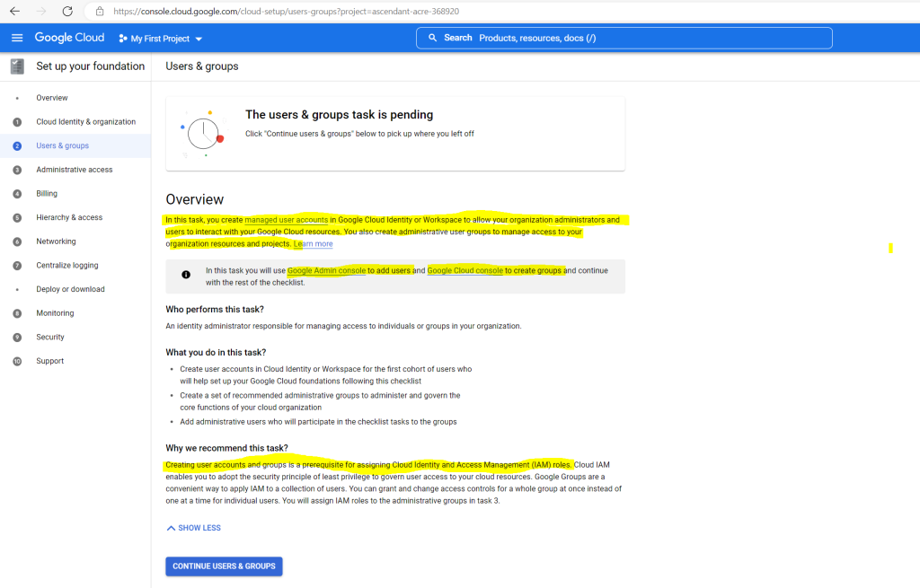Click The users & groups task is pending heading
This screenshot has height=588, width=920.
(339, 115)
